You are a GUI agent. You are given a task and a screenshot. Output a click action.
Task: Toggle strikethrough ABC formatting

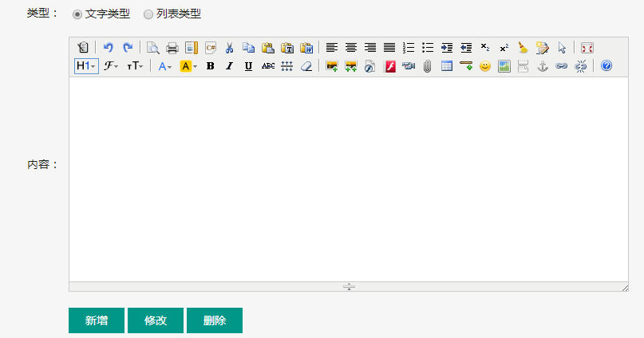pyautogui.click(x=268, y=65)
